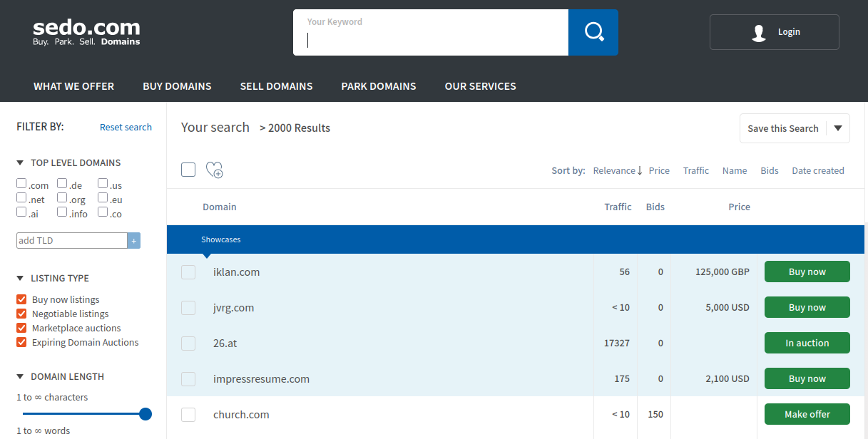Sort results by Name

tap(735, 170)
